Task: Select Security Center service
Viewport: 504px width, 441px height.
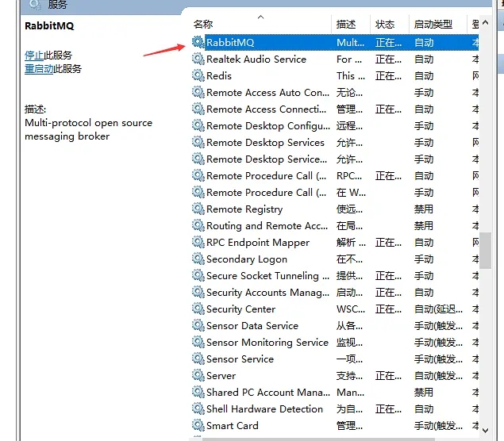Action: (x=240, y=309)
